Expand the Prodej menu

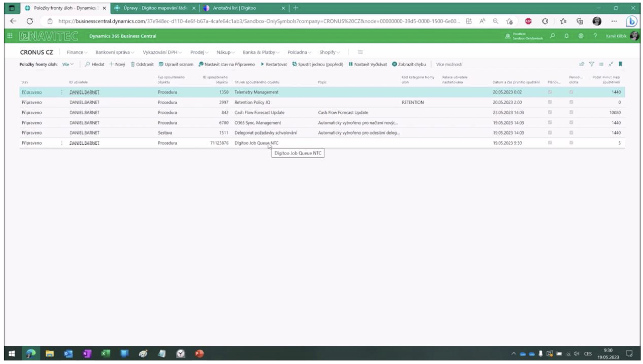point(199,52)
